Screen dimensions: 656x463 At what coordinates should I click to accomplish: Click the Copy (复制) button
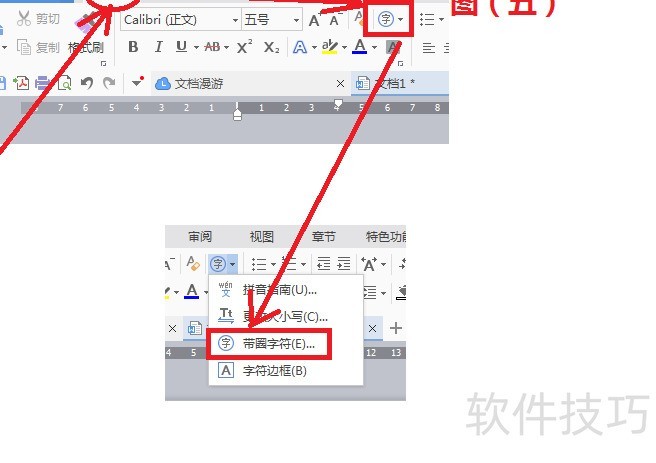[38, 47]
